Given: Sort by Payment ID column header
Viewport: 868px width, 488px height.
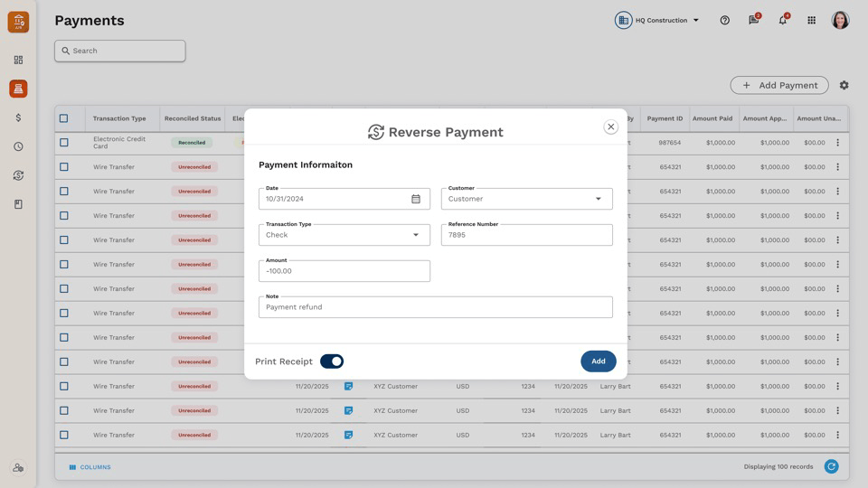Looking at the screenshot, I should click(x=665, y=118).
